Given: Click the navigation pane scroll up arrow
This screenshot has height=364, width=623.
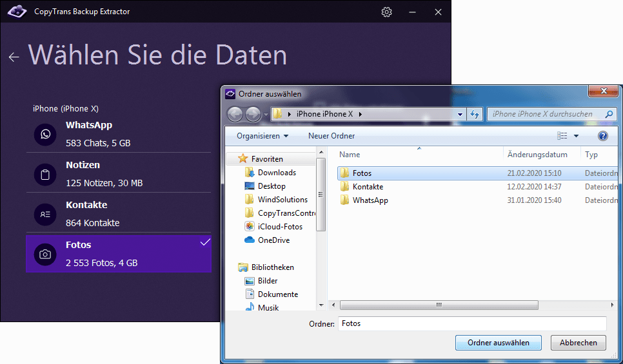Looking at the screenshot, I should (x=321, y=152).
